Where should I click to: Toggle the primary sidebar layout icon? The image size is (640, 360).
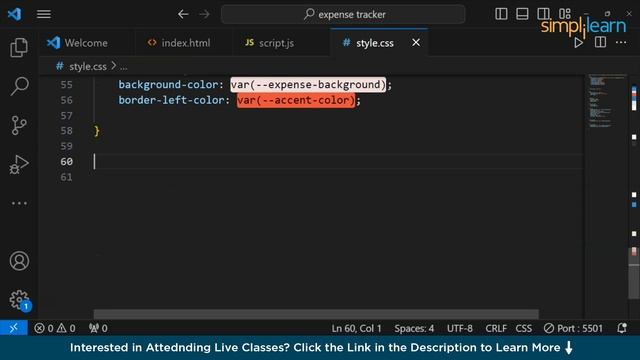501,14
